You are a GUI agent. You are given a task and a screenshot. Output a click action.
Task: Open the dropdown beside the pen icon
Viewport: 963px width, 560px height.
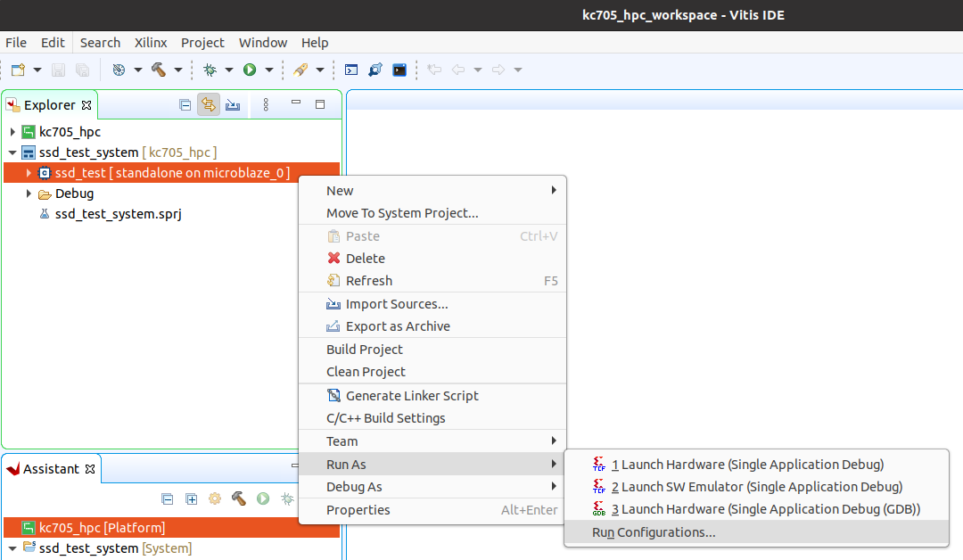[x=320, y=70]
